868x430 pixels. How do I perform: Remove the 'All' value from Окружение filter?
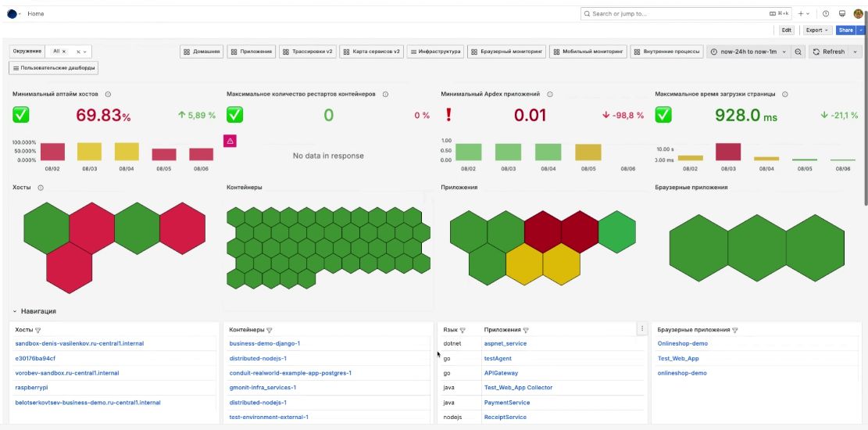pyautogui.click(x=64, y=52)
